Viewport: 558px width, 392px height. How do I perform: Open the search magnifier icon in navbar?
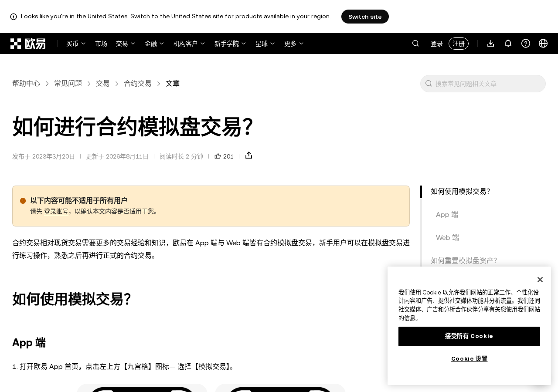click(415, 44)
